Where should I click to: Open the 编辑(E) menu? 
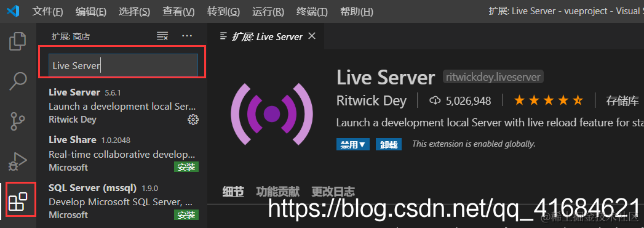pyautogui.click(x=91, y=12)
